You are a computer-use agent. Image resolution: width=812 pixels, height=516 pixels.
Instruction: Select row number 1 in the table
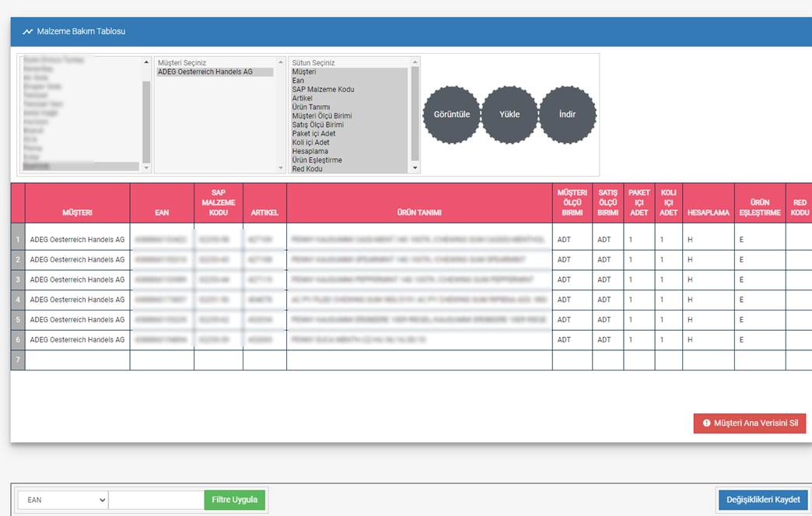[18, 240]
